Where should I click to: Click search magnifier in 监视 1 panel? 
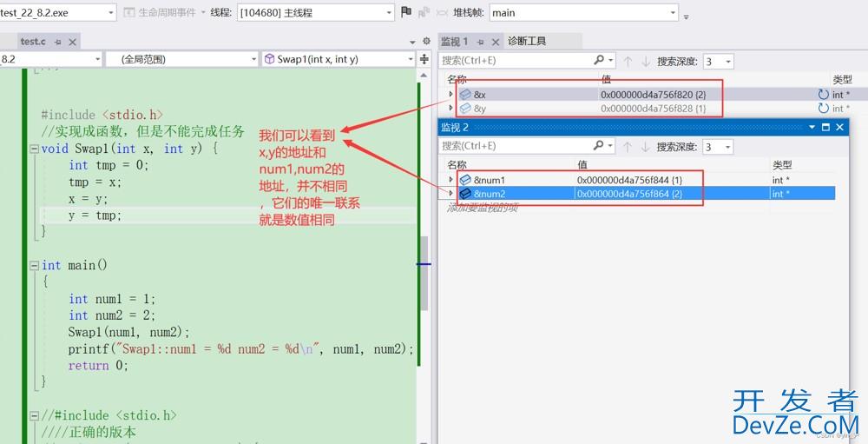[599, 60]
